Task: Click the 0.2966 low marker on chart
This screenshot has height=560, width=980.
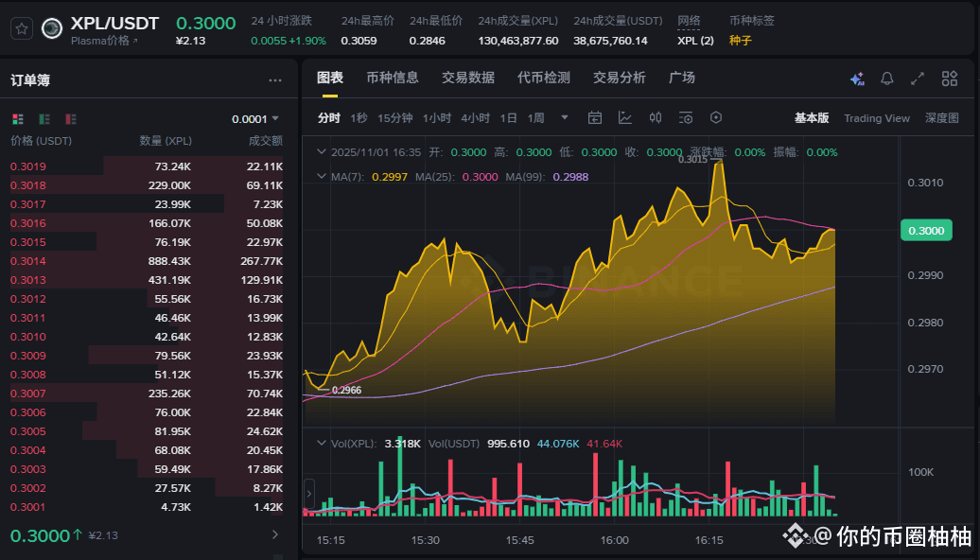Action: [346, 390]
